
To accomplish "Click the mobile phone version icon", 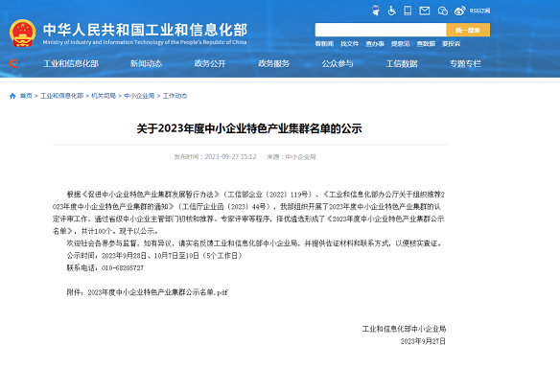I will point(408,11).
